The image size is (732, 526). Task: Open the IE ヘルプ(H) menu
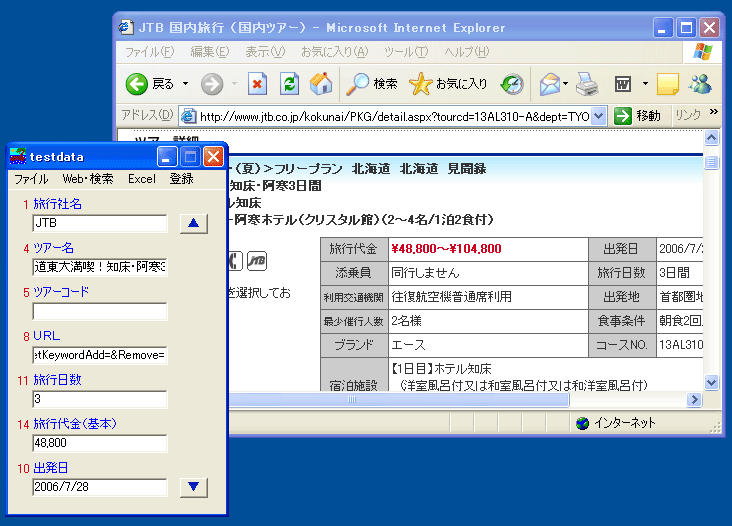coord(466,52)
